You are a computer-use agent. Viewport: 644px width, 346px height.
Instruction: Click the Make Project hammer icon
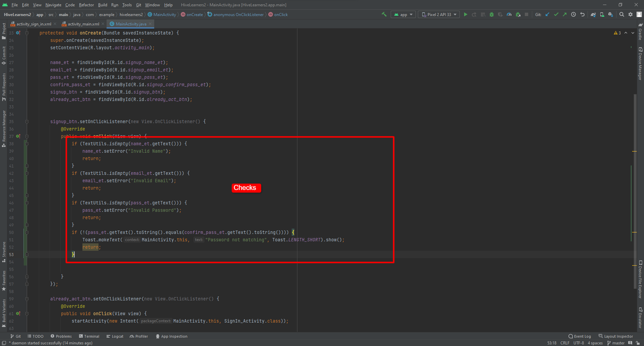[384, 15]
